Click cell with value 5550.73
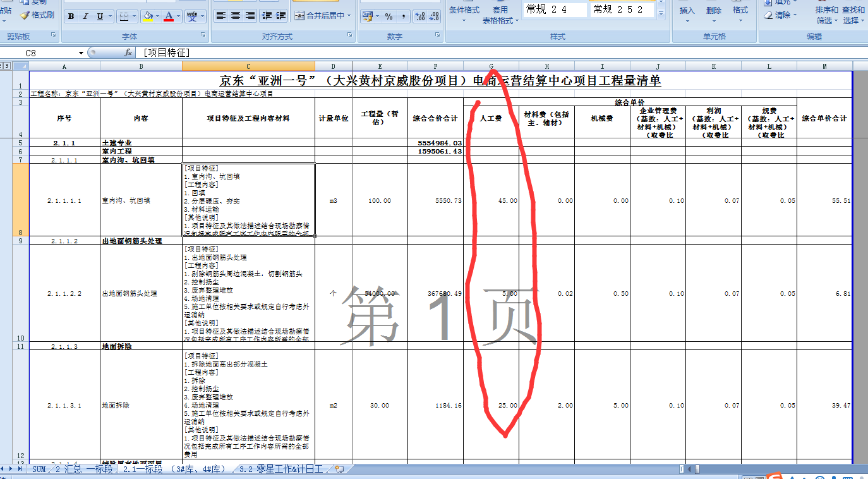 point(436,200)
